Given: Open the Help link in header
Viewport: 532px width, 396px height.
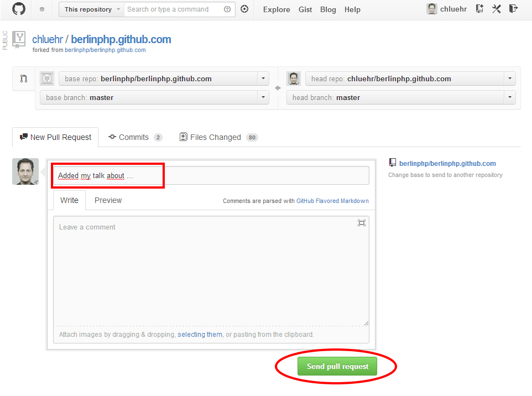Looking at the screenshot, I should tap(352, 10).
